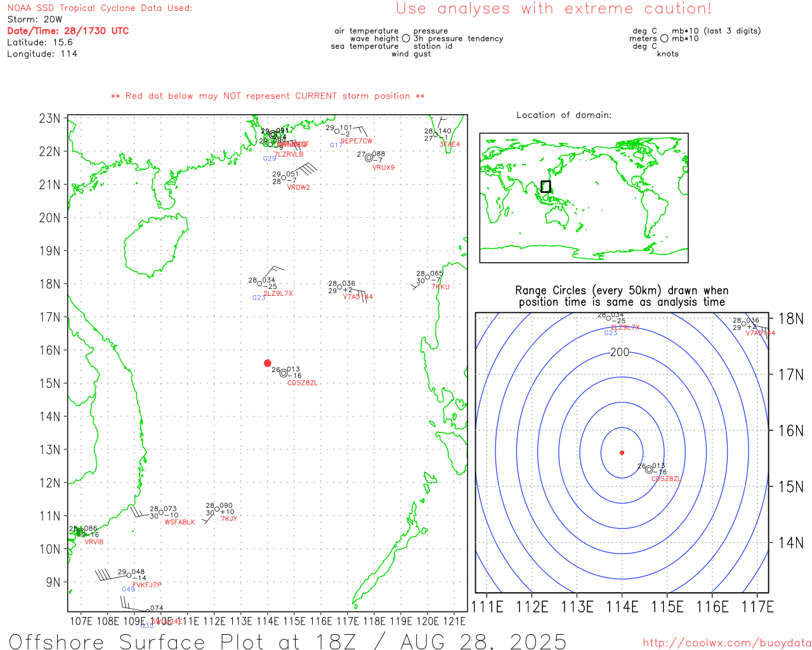Viewport: 812px width, 650px height.
Task: Click the 'knots' legend label
Action: [668, 54]
